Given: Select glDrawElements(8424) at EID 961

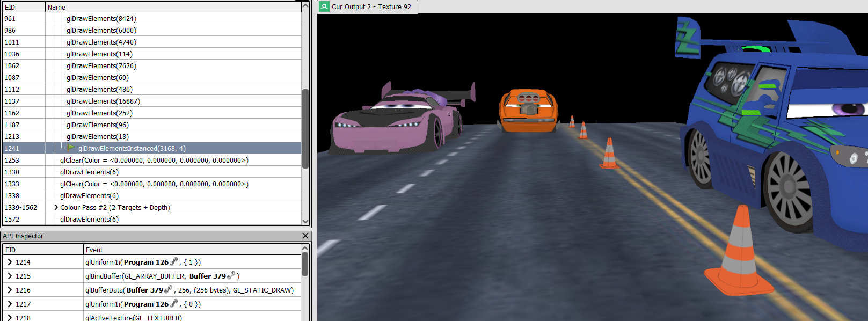Looking at the screenshot, I should [x=101, y=18].
